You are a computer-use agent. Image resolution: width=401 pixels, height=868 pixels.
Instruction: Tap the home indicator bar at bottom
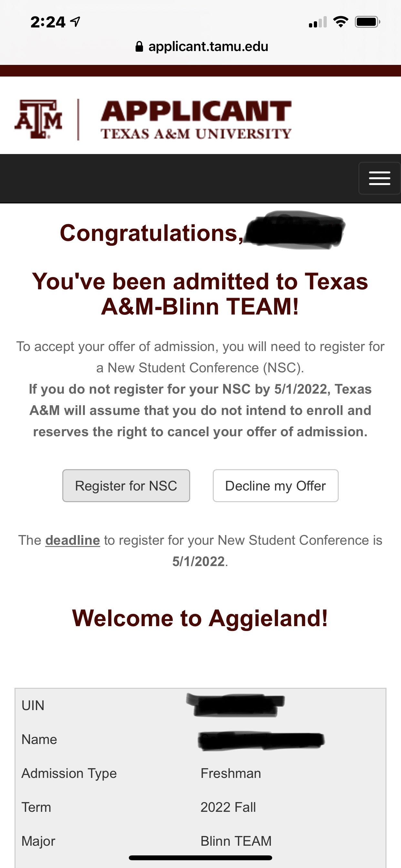tap(200, 858)
